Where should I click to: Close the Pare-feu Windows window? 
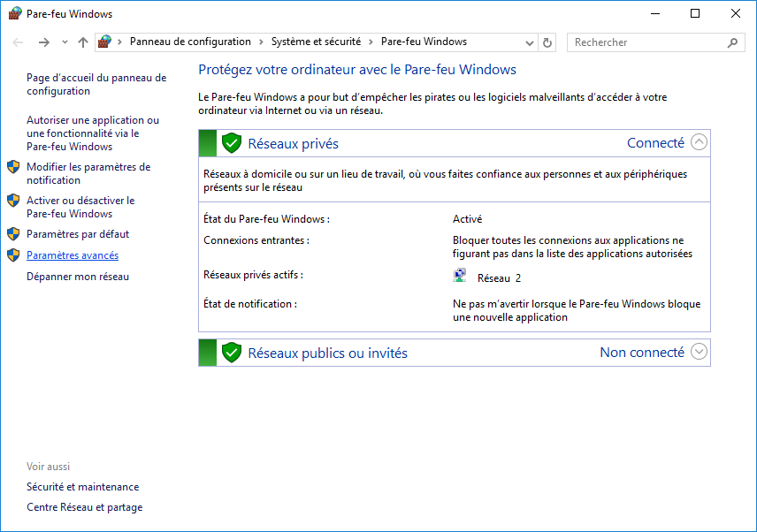(735, 13)
